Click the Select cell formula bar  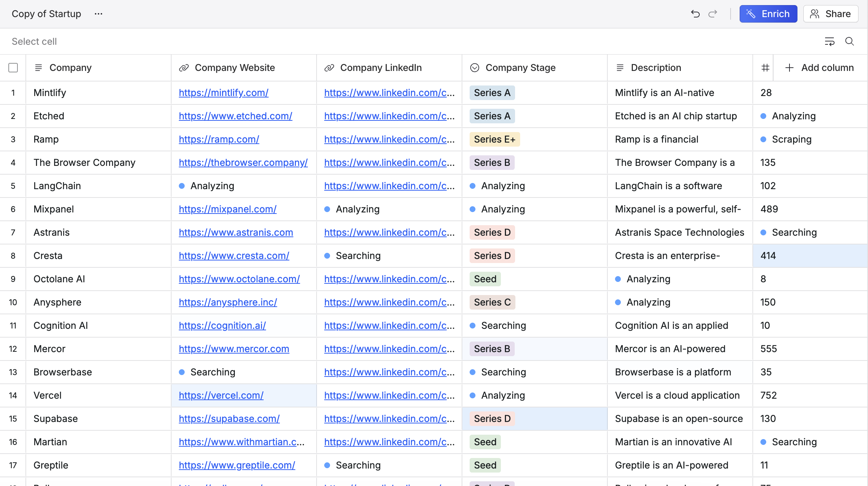[x=34, y=41]
